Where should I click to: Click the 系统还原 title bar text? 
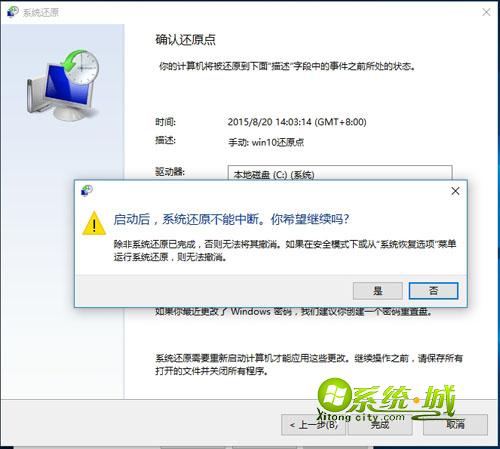[40, 12]
